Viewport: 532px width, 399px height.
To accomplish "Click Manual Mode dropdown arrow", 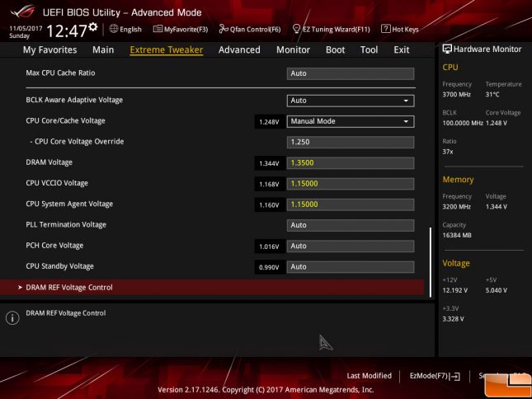I will coord(406,121).
